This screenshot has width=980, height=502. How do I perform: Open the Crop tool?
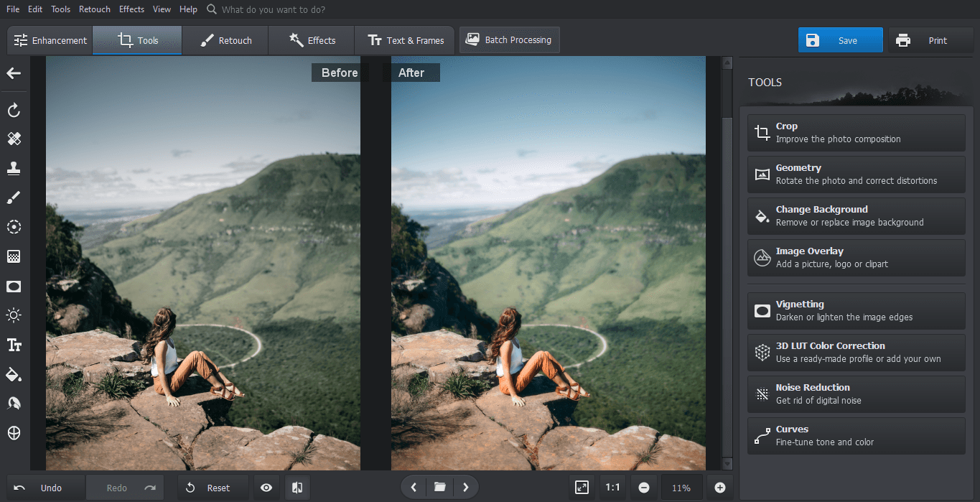tap(857, 133)
